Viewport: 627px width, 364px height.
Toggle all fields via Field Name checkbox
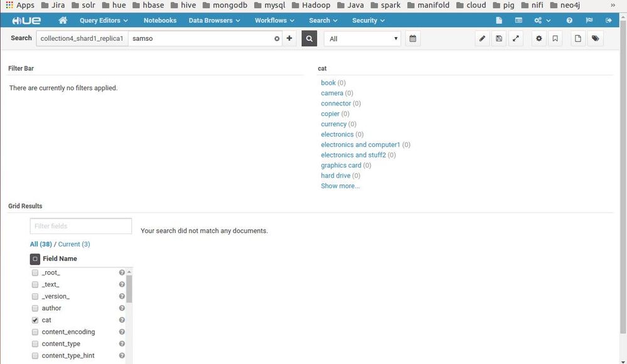tap(35, 259)
